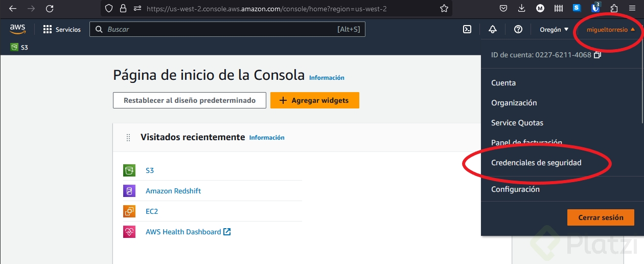
Task: Click the S3 bucket icon in recently visited
Action: 129,170
